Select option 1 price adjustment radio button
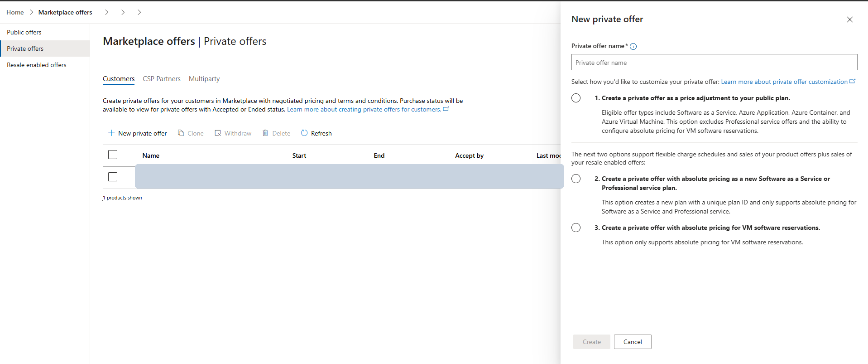 point(576,98)
